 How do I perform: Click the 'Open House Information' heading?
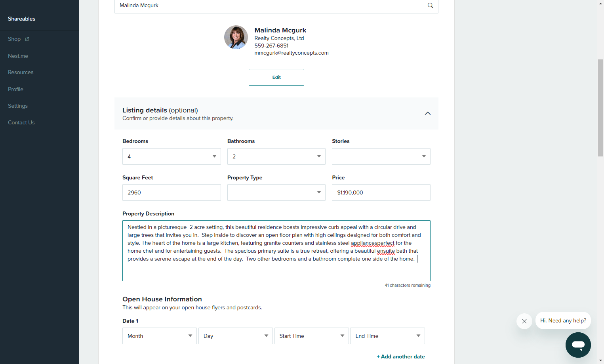click(x=162, y=299)
